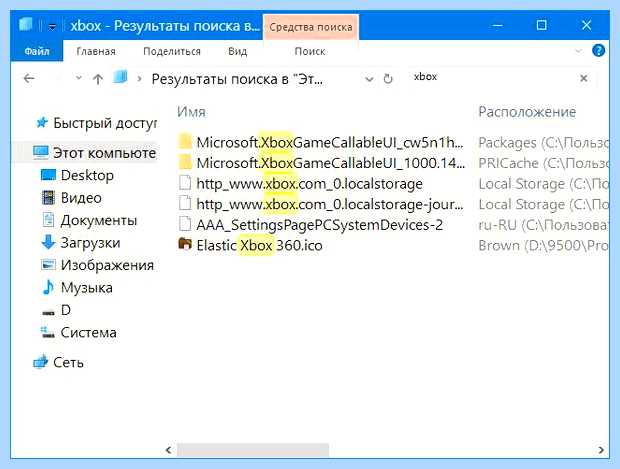Click folder icon of XboxGameCallableUI_1000.14

point(185,162)
